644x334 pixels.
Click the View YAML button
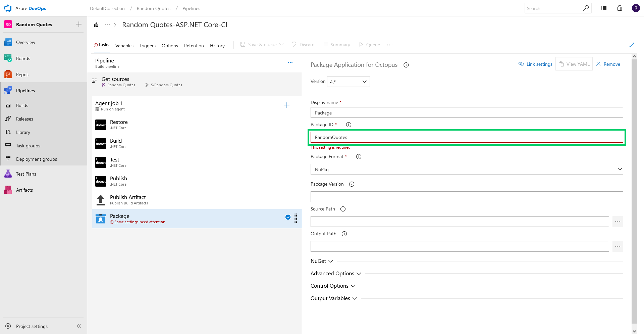coord(574,64)
